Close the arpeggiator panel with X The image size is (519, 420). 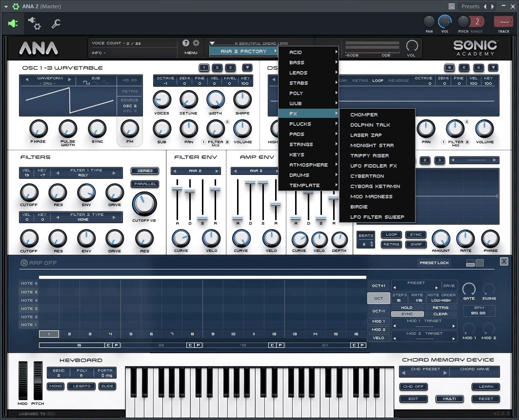tap(504, 262)
